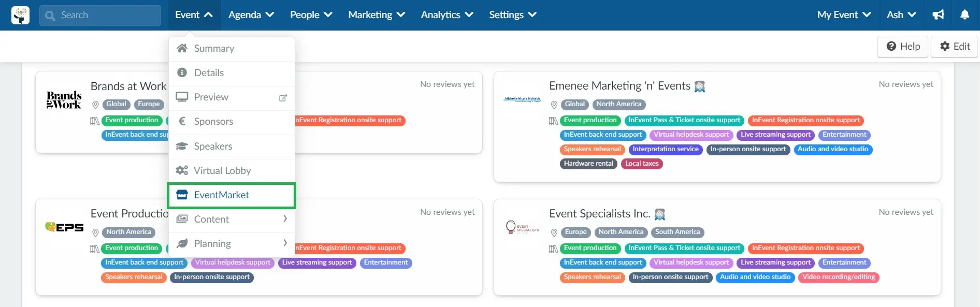Click the Local taxes tag
980x307 pixels.
[642, 164]
